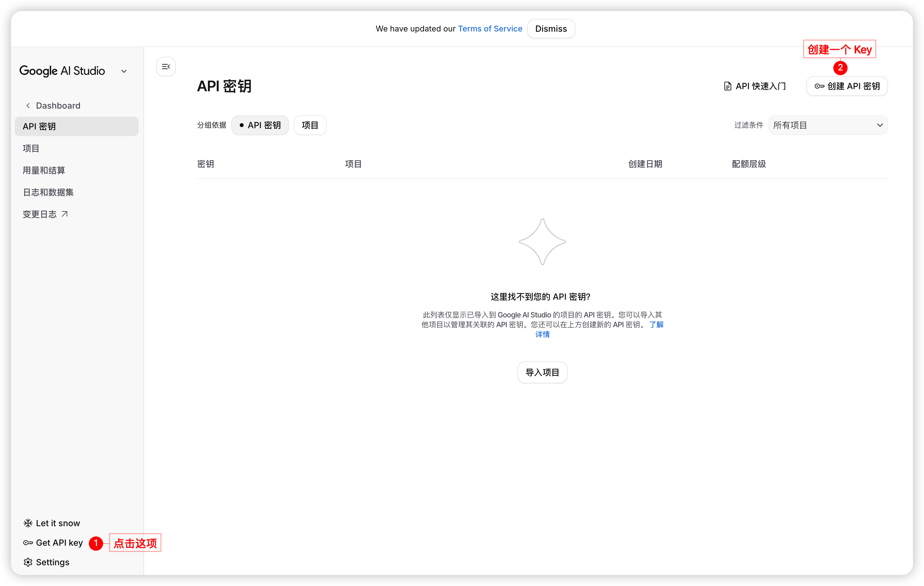Open 日志和数据集 sidebar item
The height and width of the screenshot is (586, 924).
(48, 192)
